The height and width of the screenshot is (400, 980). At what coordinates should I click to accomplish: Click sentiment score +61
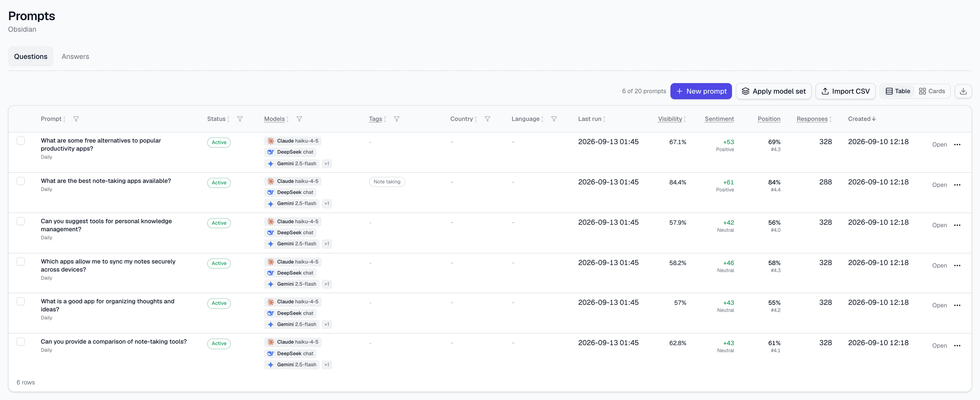point(728,182)
